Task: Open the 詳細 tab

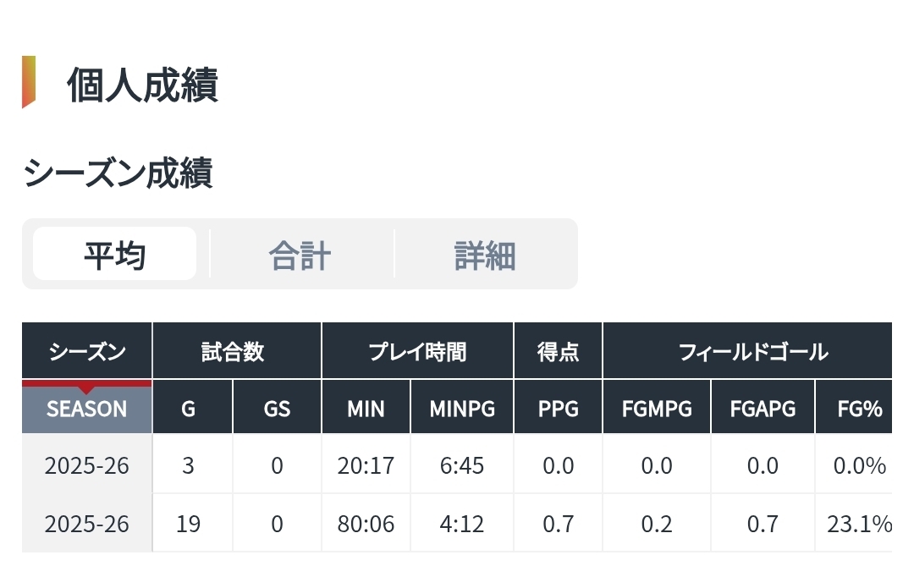Action: [x=485, y=254]
